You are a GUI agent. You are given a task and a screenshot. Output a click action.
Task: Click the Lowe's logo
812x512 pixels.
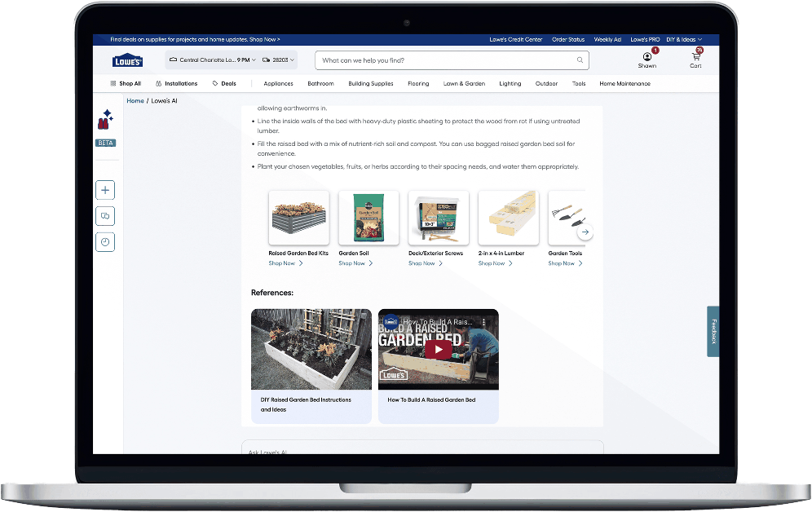click(127, 61)
